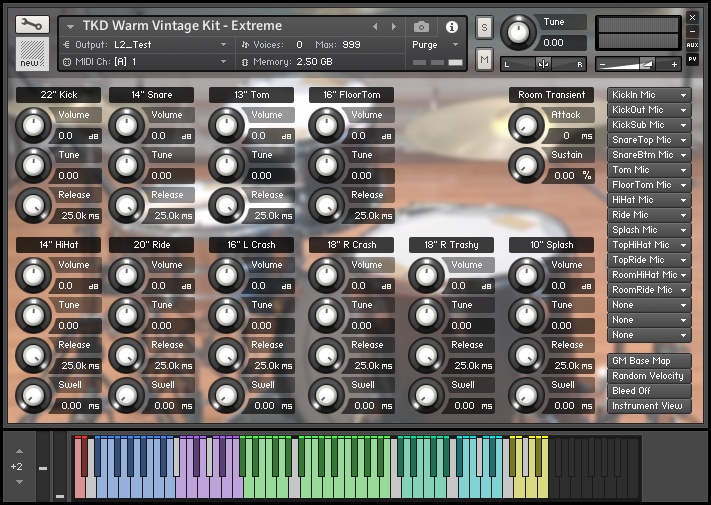Toggle Random Velocity option
The image size is (711, 505).
(x=649, y=376)
